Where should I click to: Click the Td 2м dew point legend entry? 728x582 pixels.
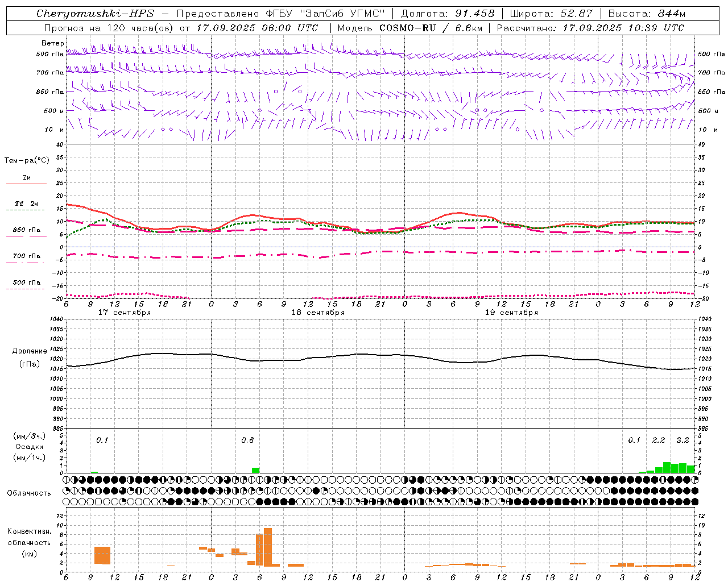pyautogui.click(x=26, y=203)
